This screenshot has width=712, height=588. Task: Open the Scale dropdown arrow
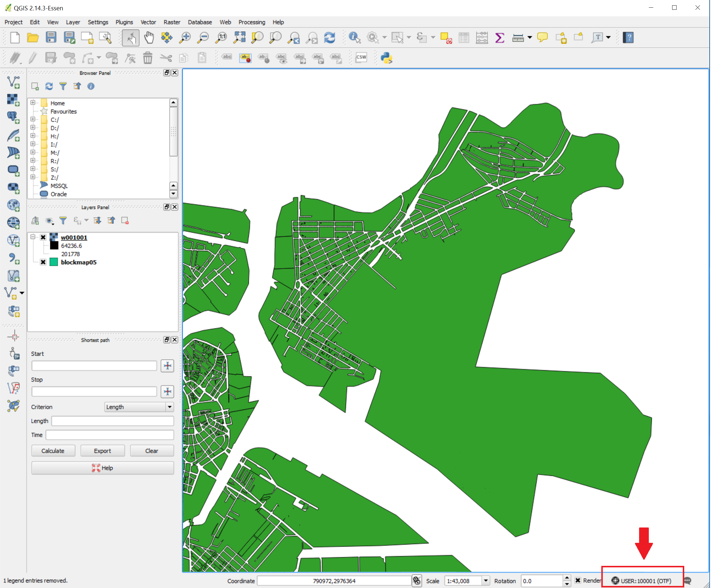(x=486, y=581)
